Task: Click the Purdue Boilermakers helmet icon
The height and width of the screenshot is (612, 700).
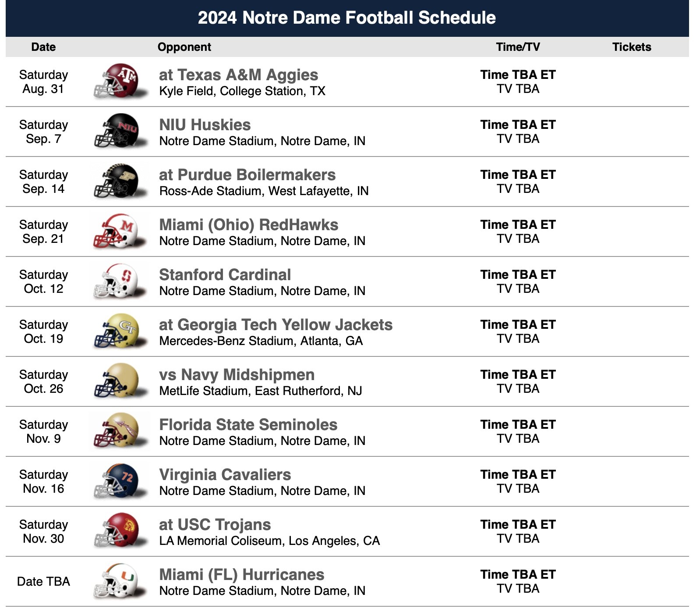Action: point(118,181)
